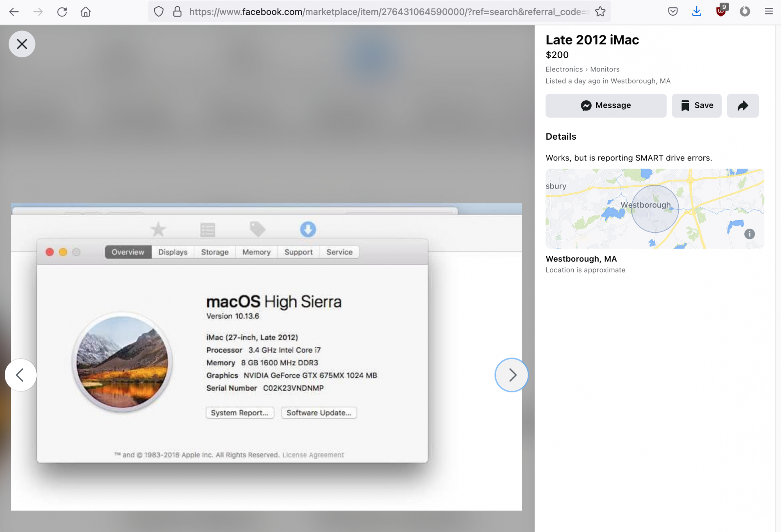This screenshot has height=532, width=781.
Task: Click 'Westborough, MA' heading below map
Action: click(x=581, y=259)
